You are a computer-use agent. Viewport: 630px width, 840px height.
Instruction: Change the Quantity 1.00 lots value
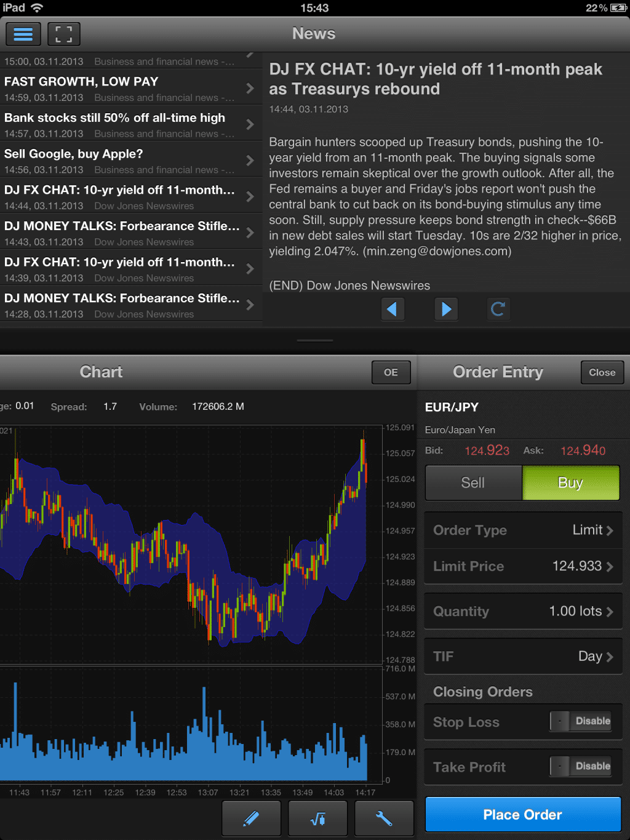[523, 611]
